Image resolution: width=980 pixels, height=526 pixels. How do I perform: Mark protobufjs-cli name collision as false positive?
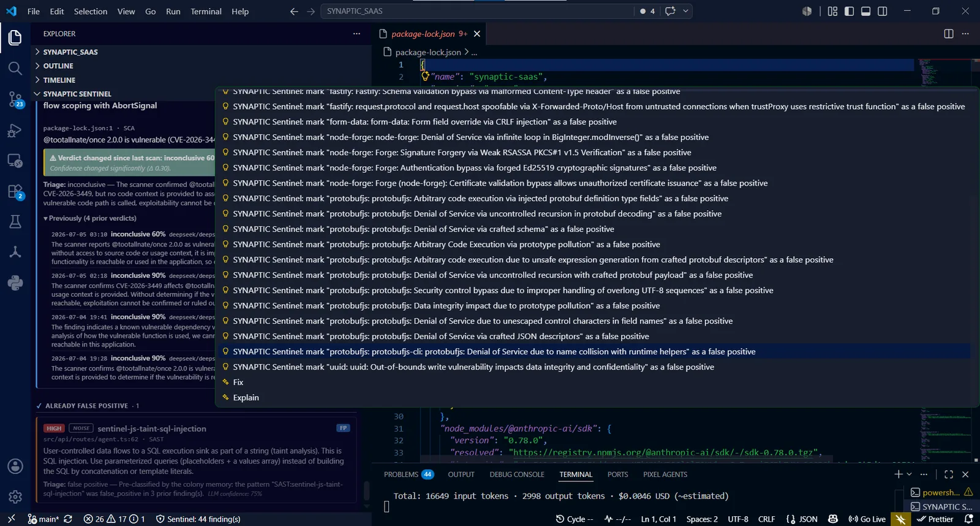(x=593, y=351)
